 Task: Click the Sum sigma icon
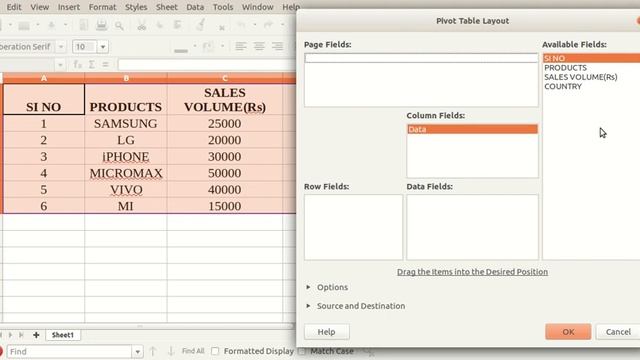[x=92, y=64]
